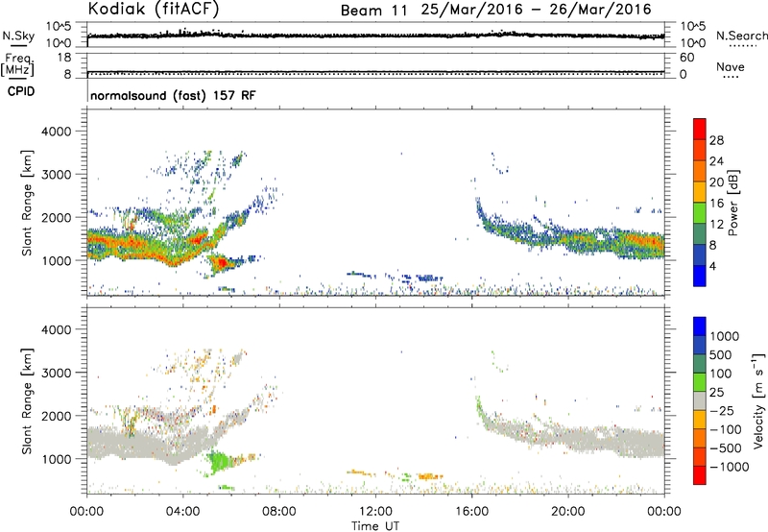Click the "16" label on power color bar
Viewport: 768px width, 532px height.
click(716, 204)
